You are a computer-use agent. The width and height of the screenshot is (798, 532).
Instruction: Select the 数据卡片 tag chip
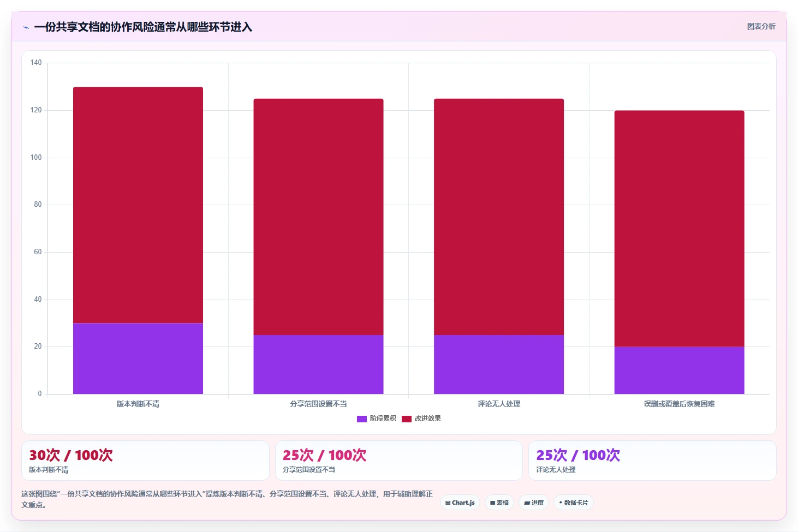pyautogui.click(x=574, y=503)
